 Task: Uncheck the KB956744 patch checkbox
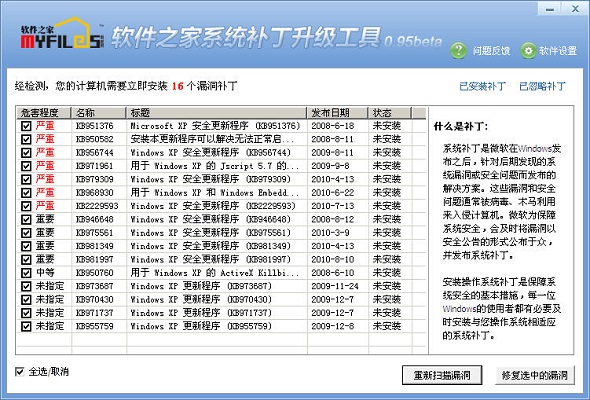point(26,152)
